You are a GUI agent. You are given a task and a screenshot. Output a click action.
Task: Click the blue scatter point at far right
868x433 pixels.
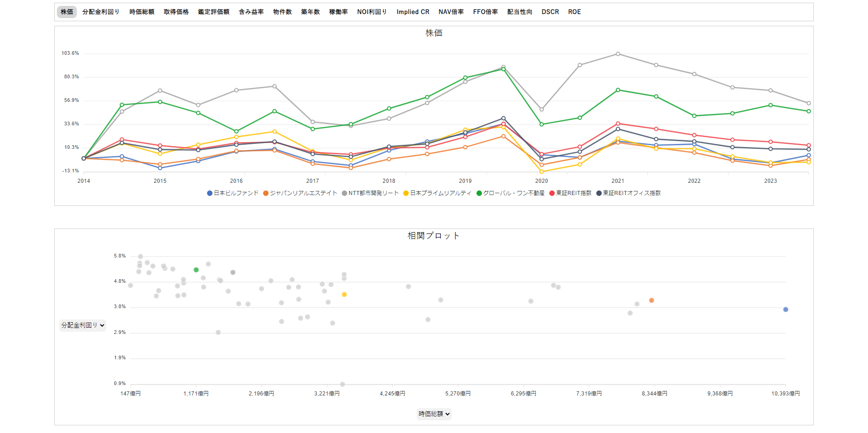point(786,309)
